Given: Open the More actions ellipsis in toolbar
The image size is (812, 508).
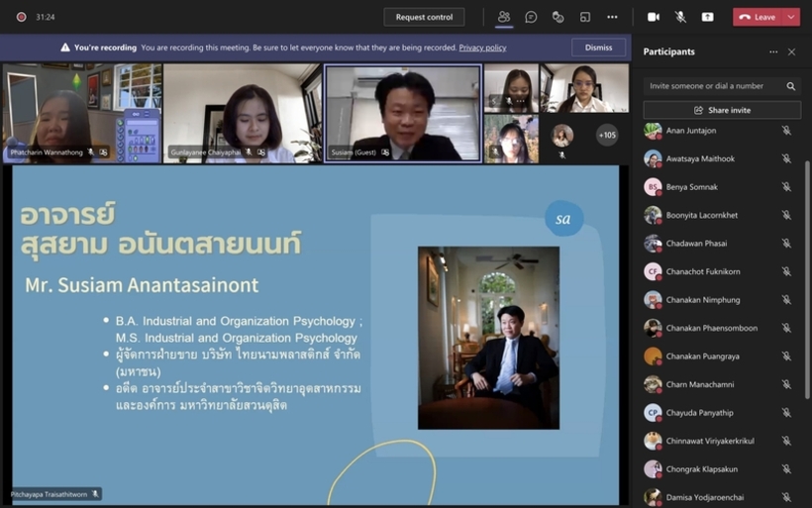Looking at the screenshot, I should [612, 17].
